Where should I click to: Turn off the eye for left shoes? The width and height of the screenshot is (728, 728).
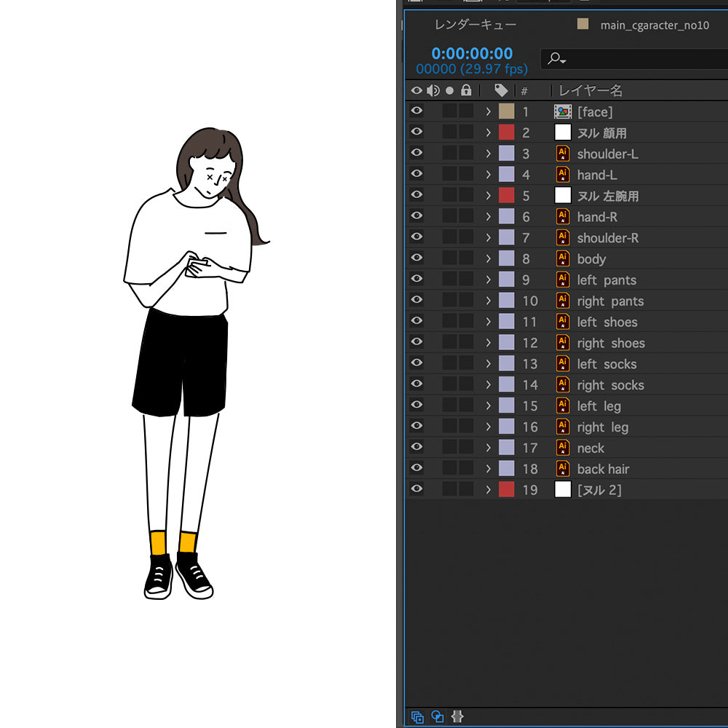(x=416, y=322)
